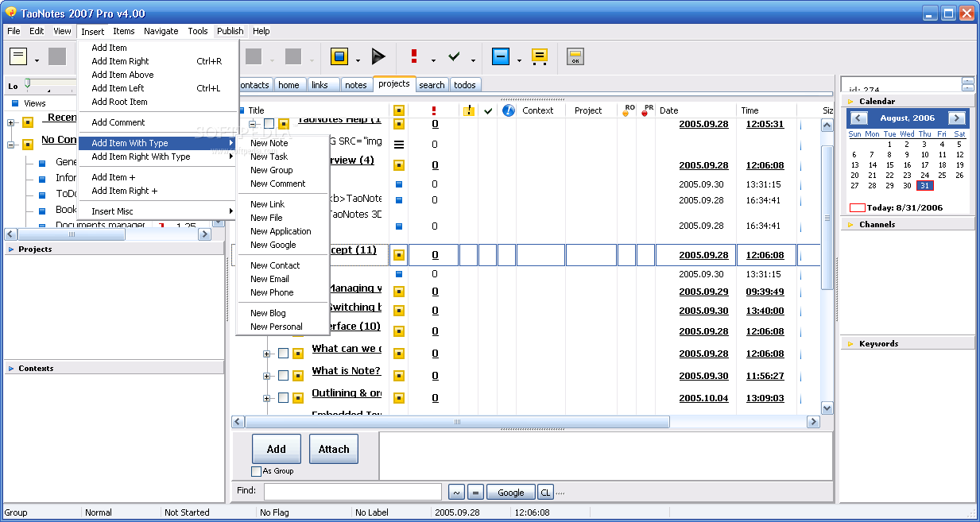Select the Documents manager tree item
This screenshot has height=522, width=980.
[100, 226]
